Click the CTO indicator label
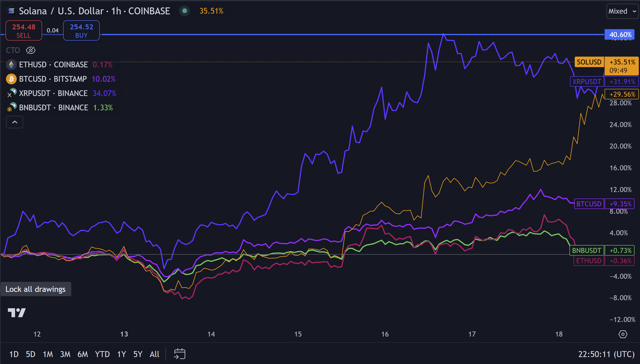Image resolution: width=640 pixels, height=364 pixels. (13, 50)
